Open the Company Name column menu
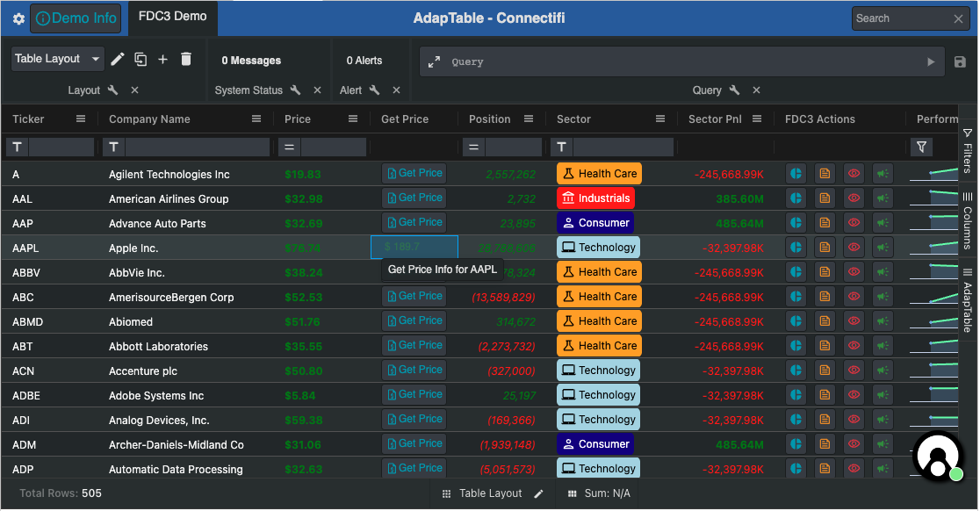The image size is (980, 511). [256, 119]
